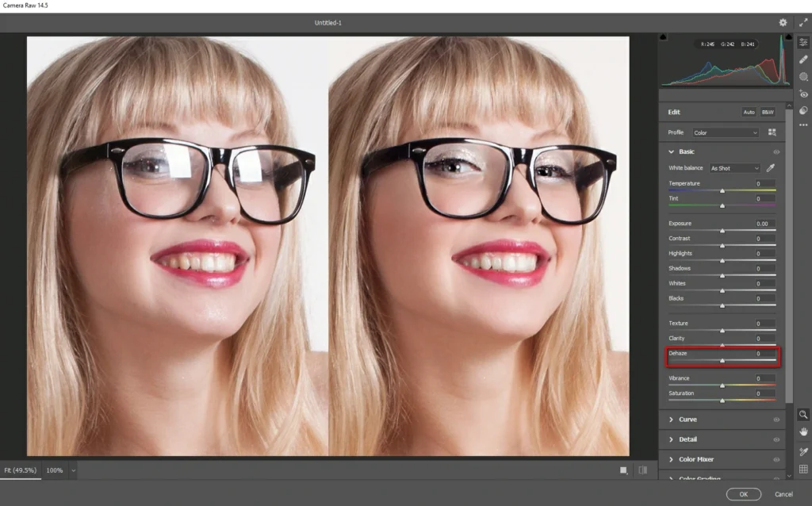
Task: Click the Edit panel heading
Action: click(x=674, y=112)
